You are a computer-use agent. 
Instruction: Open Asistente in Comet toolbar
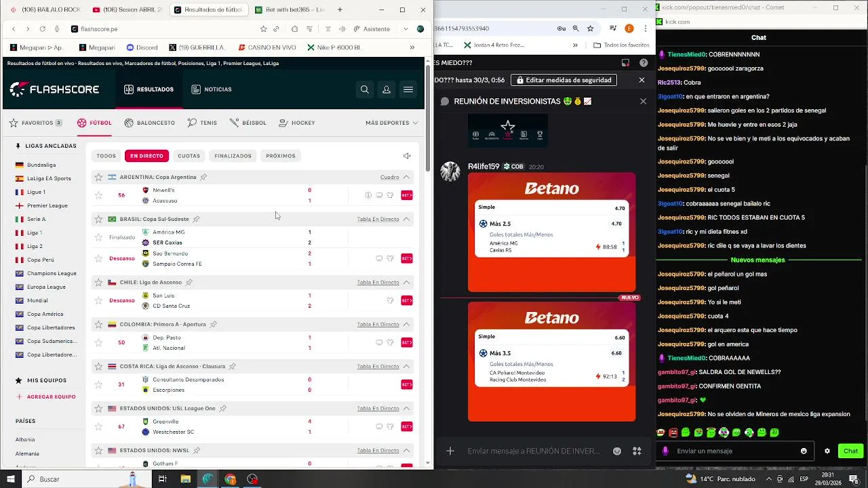click(x=372, y=29)
